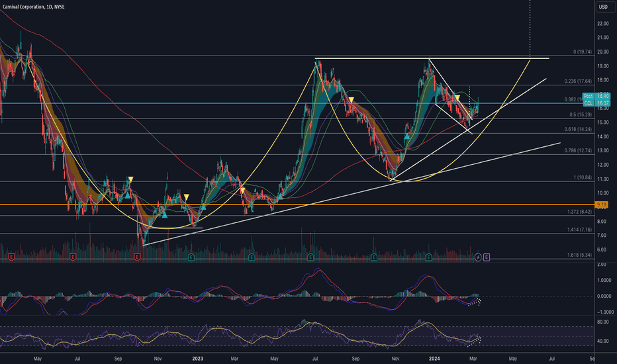Select the Fibonacci label 0.5 (15.29)
Image resolution: width=617 pixels, height=364 pixels.
pos(581,115)
